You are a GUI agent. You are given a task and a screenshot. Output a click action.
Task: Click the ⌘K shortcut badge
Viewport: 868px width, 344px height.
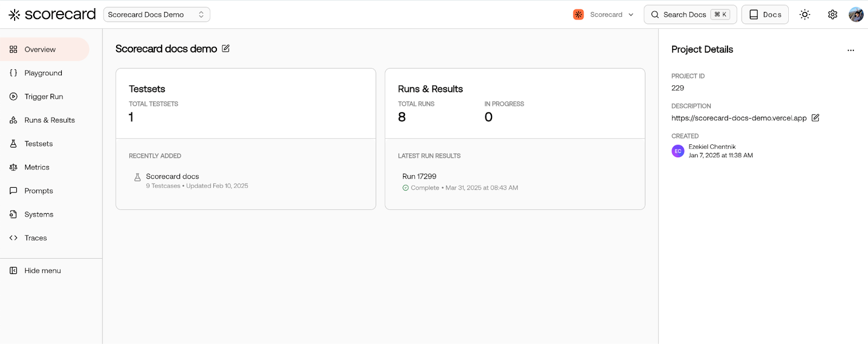tap(720, 15)
